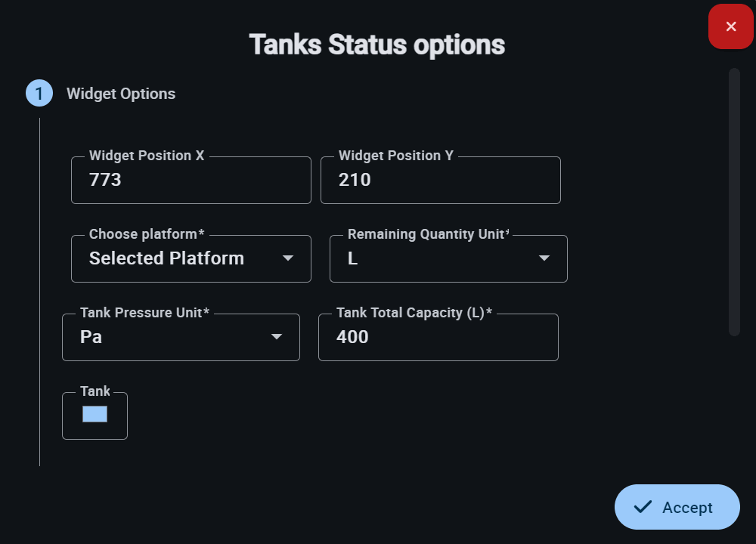Click the 'Choose platform' field label
756x544 pixels.
(x=147, y=234)
